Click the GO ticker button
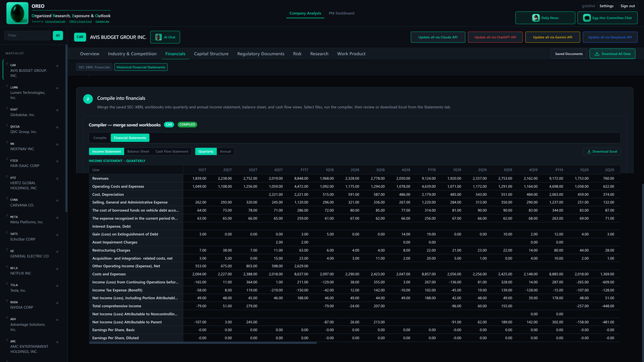The width and height of the screenshot is (644, 362). pos(58,35)
